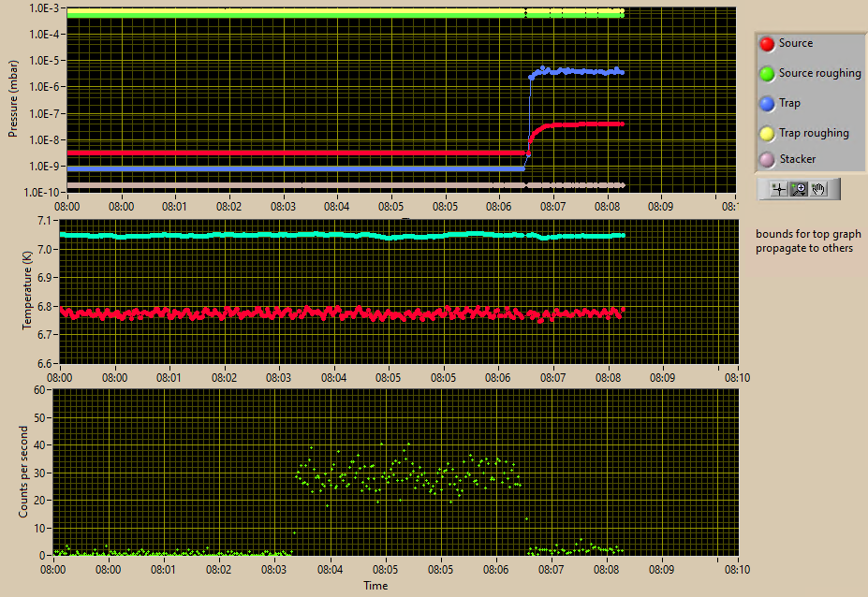Open the yellow Trap roughing plot swatch
Image resolution: width=868 pixels, height=597 pixels.
click(x=767, y=134)
